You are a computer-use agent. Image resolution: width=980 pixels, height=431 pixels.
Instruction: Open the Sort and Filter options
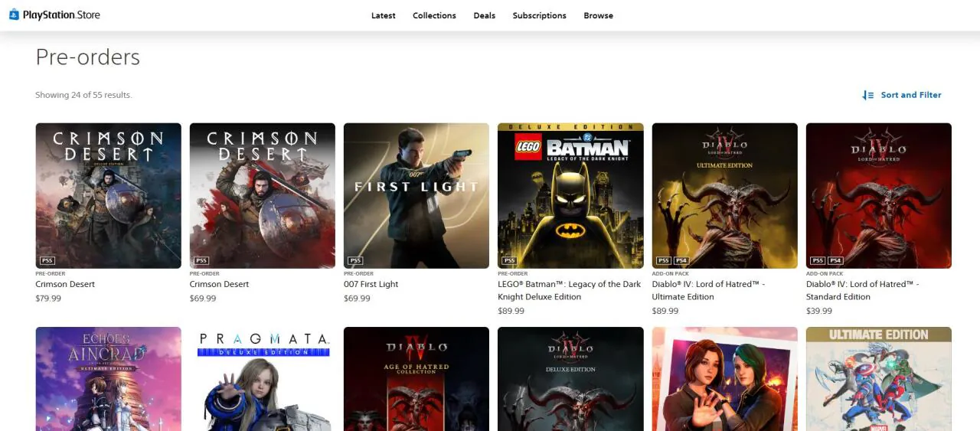pyautogui.click(x=910, y=95)
